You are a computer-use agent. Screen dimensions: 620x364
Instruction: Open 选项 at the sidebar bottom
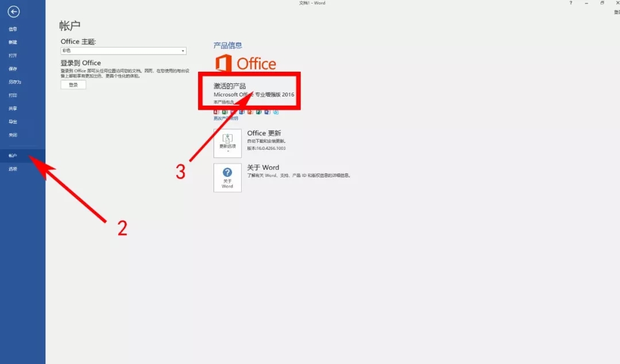pos(13,169)
